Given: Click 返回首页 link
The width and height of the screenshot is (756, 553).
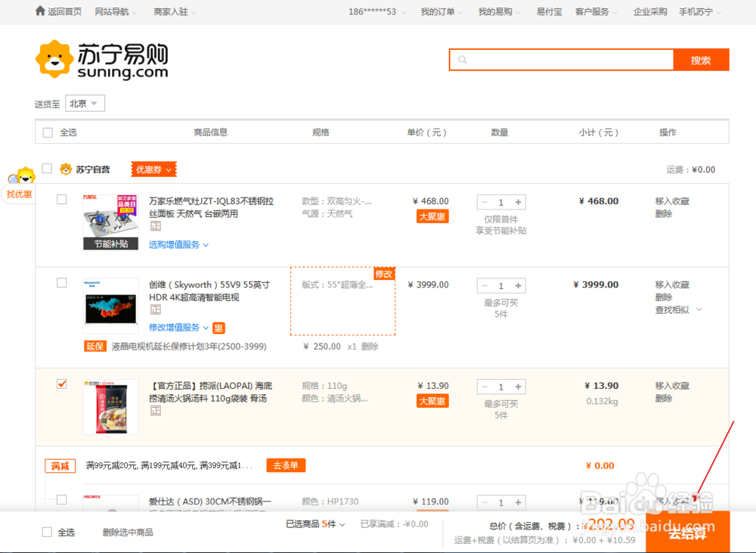Looking at the screenshot, I should tap(64, 11).
